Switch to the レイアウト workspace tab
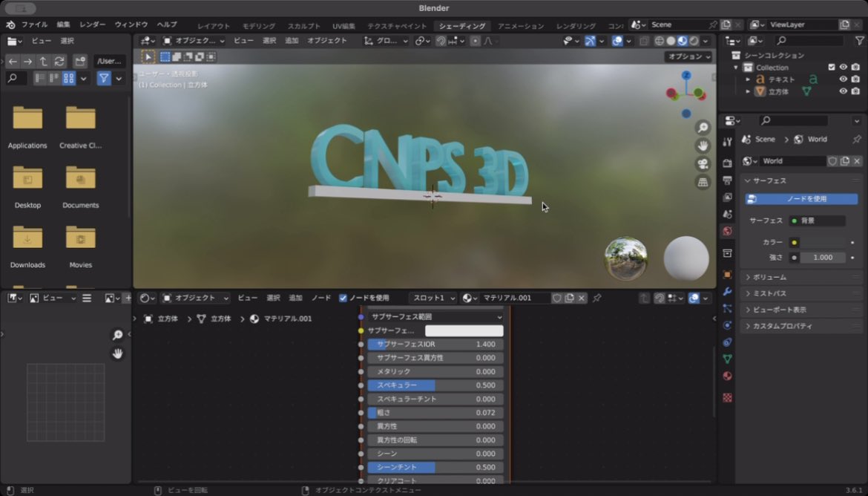 pos(214,26)
